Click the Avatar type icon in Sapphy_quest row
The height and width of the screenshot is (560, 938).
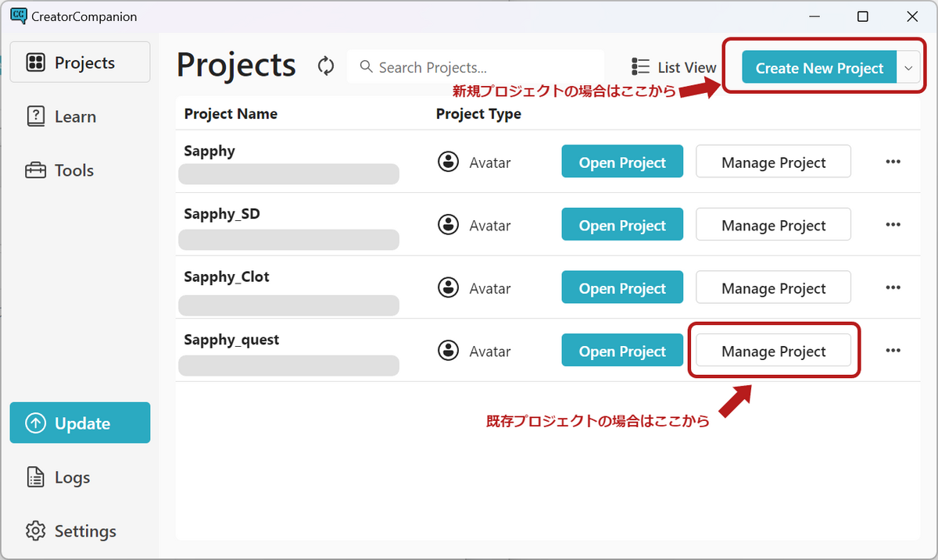click(448, 351)
